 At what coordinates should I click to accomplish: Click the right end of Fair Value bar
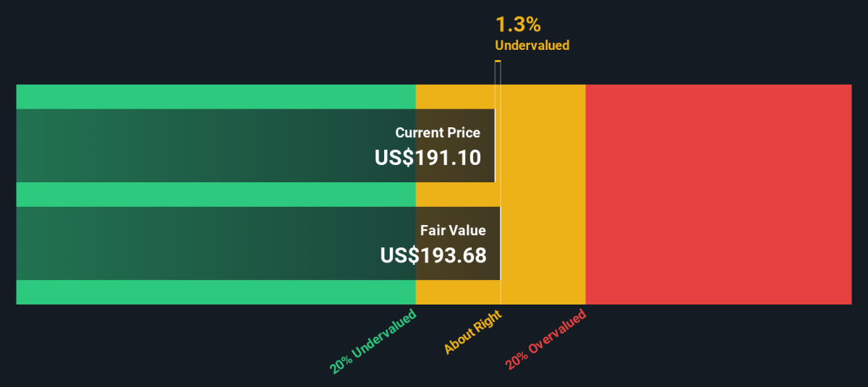pyautogui.click(x=500, y=243)
